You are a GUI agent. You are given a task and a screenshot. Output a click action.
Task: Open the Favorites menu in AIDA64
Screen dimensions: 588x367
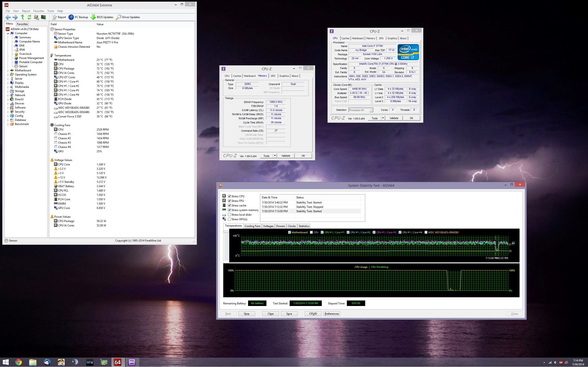click(38, 11)
